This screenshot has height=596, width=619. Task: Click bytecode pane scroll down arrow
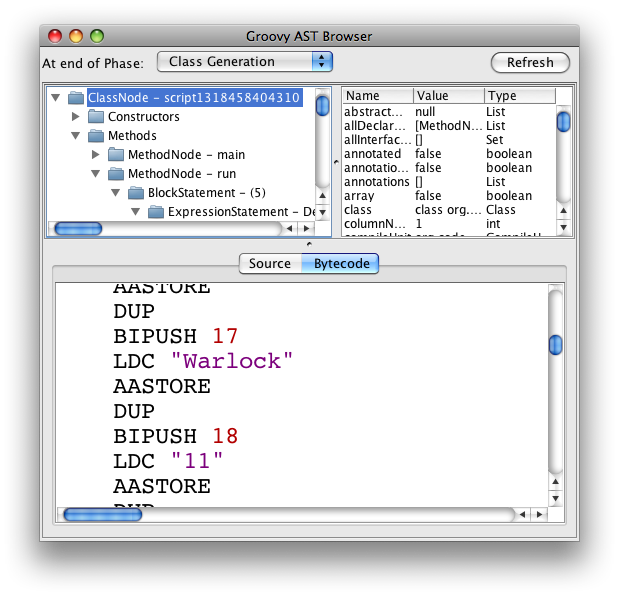pos(555,499)
